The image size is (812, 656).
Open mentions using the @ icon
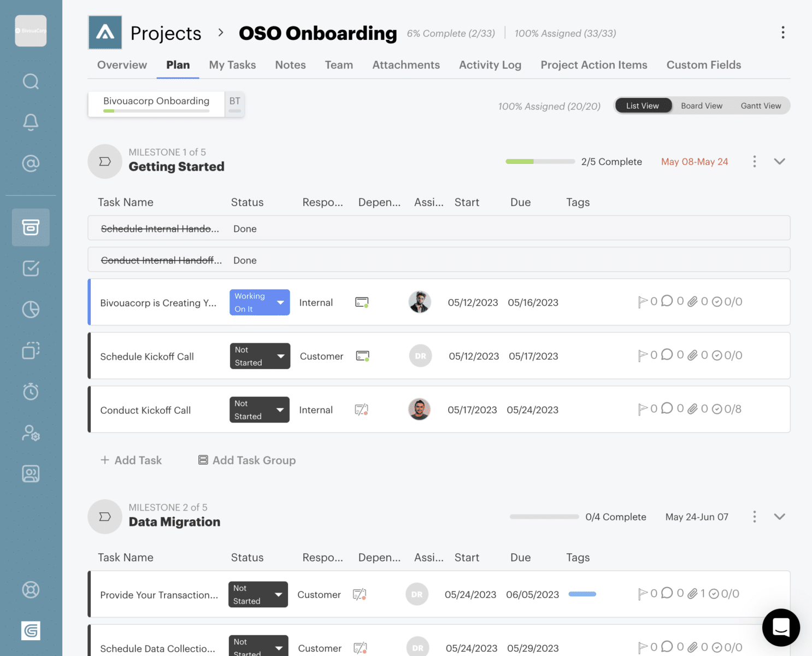tap(31, 163)
